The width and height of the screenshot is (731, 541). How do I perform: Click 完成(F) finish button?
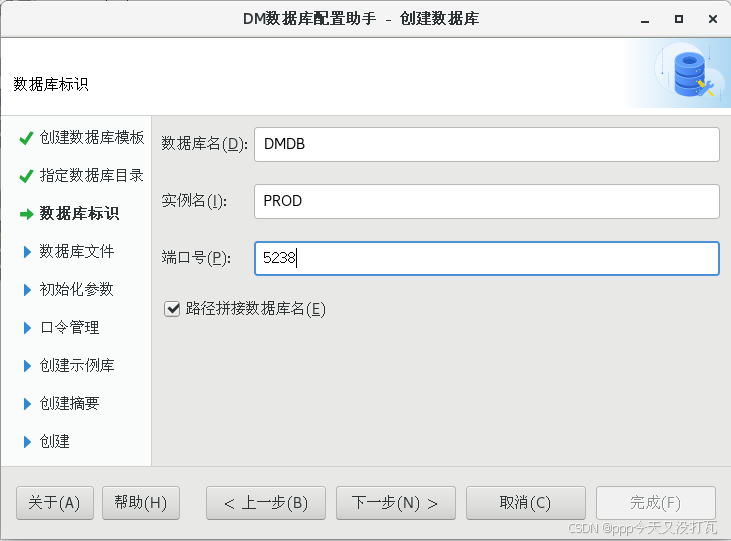coord(656,503)
